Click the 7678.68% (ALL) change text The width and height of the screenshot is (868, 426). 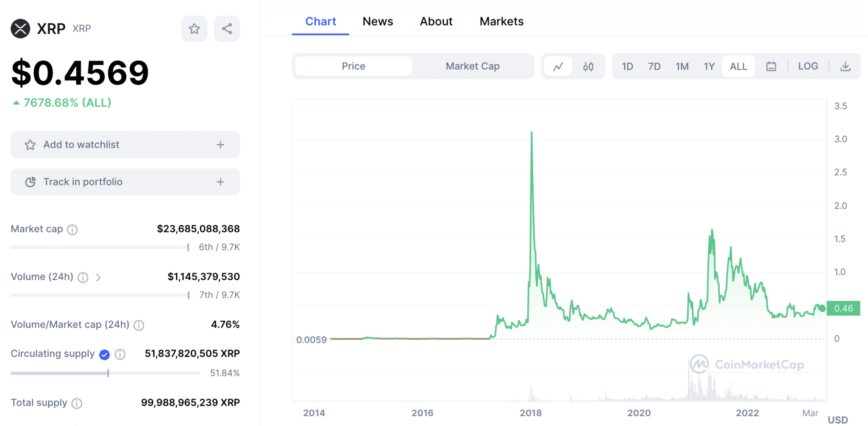(x=67, y=103)
